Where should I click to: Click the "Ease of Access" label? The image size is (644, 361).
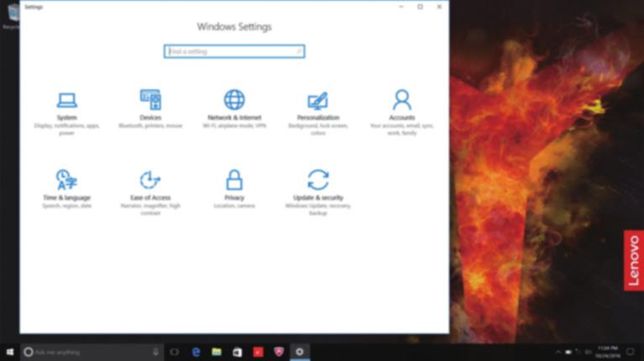[x=150, y=197]
